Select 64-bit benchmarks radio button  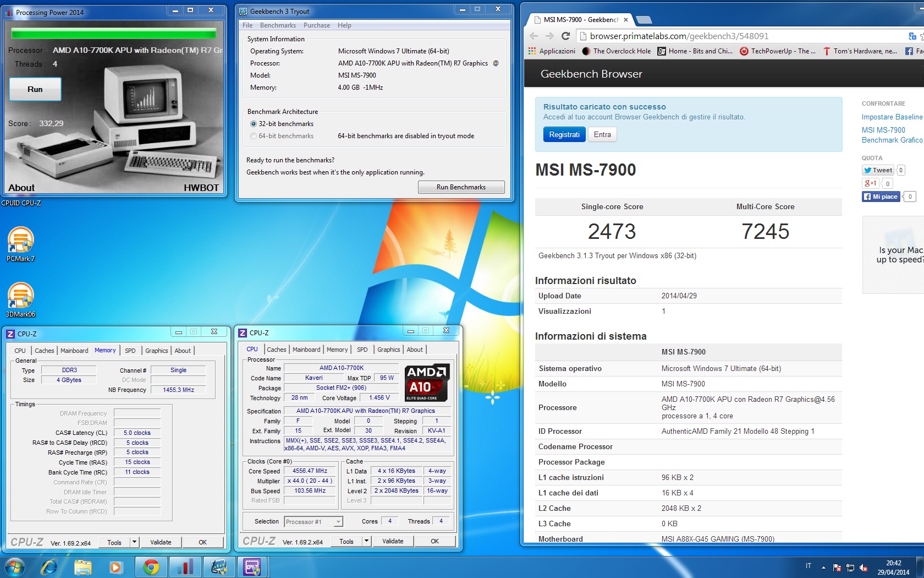pos(254,136)
